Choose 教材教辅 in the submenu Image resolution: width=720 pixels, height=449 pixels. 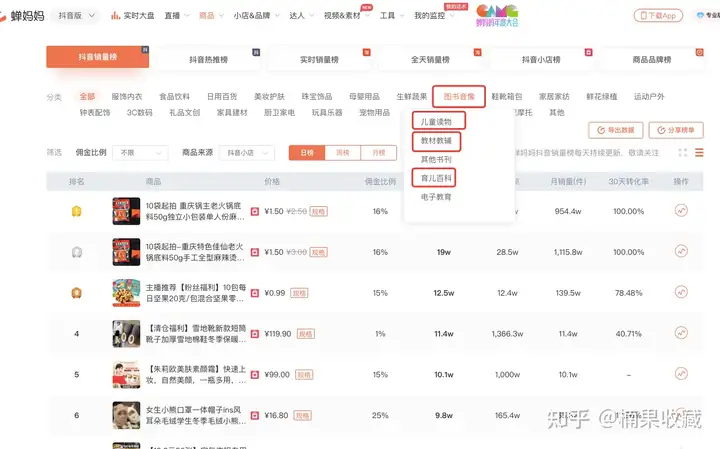tap(436, 140)
